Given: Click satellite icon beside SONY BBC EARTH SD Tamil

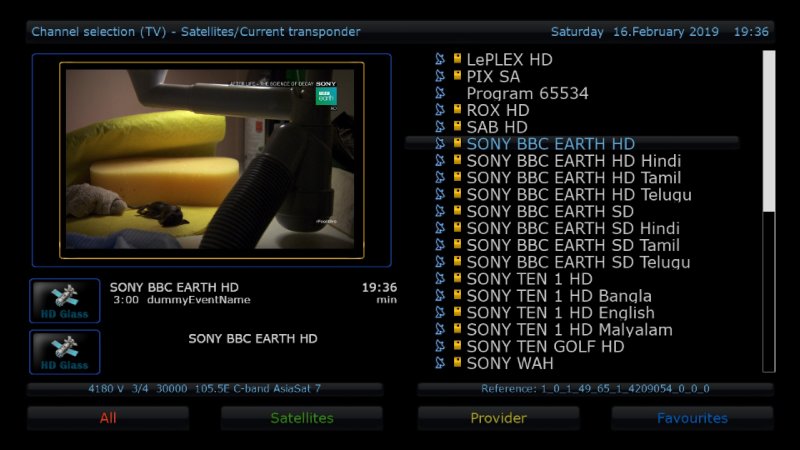Looking at the screenshot, I should click(440, 244).
